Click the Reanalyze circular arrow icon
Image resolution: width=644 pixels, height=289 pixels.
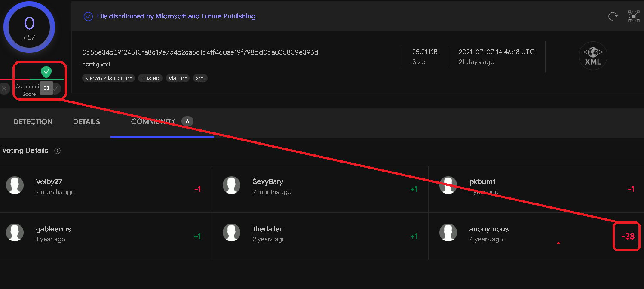612,16
